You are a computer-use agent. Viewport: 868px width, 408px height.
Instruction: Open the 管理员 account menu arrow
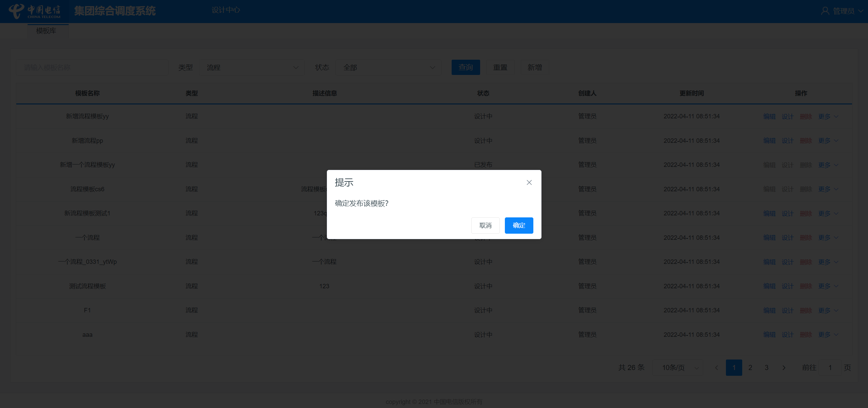click(x=861, y=11)
